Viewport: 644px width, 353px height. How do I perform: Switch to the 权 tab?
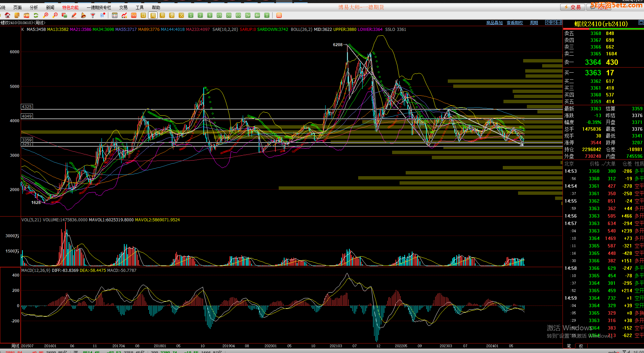click(x=581, y=346)
